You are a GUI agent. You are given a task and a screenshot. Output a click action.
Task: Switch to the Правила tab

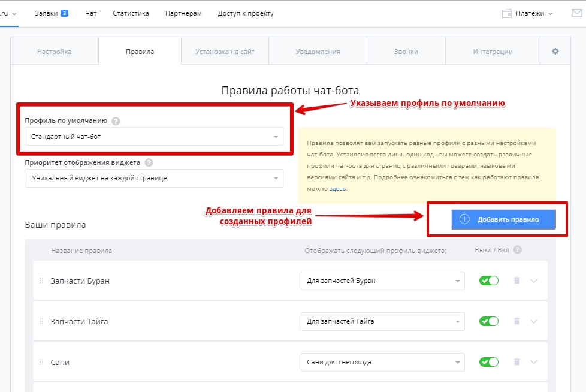tap(140, 51)
